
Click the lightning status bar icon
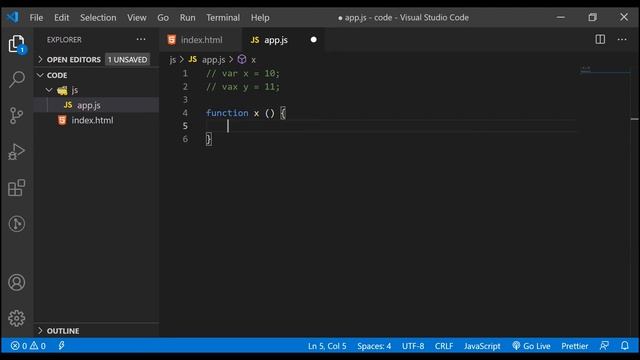pos(61,346)
